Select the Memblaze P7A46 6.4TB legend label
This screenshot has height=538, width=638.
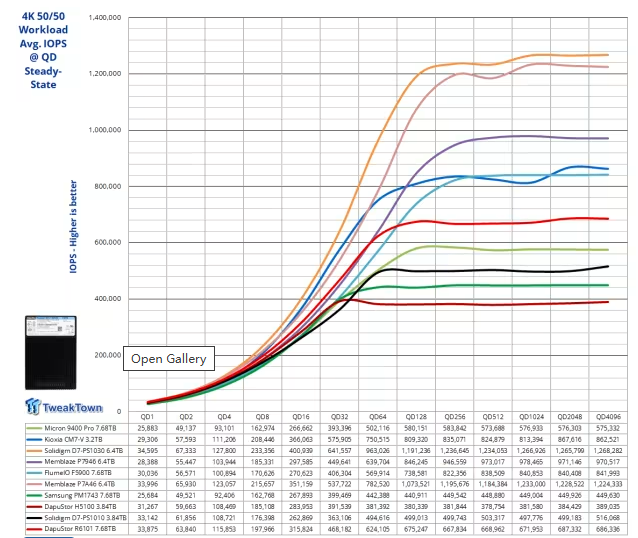tap(79, 484)
